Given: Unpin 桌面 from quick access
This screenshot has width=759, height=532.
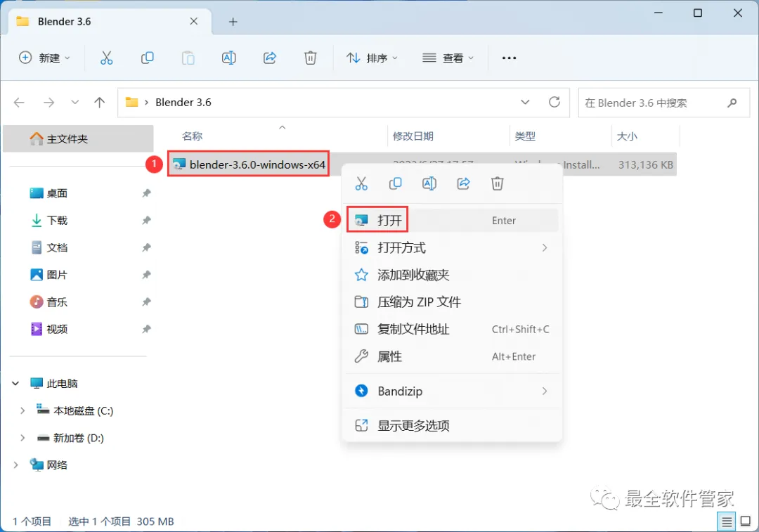Looking at the screenshot, I should tap(146, 193).
